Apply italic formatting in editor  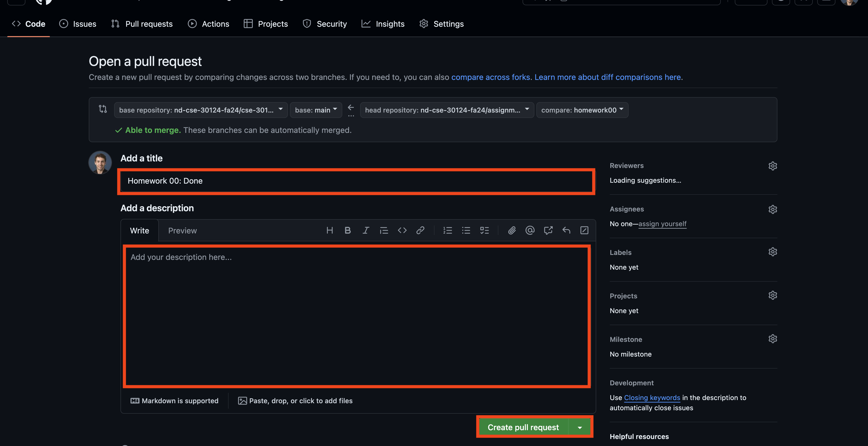coord(366,230)
